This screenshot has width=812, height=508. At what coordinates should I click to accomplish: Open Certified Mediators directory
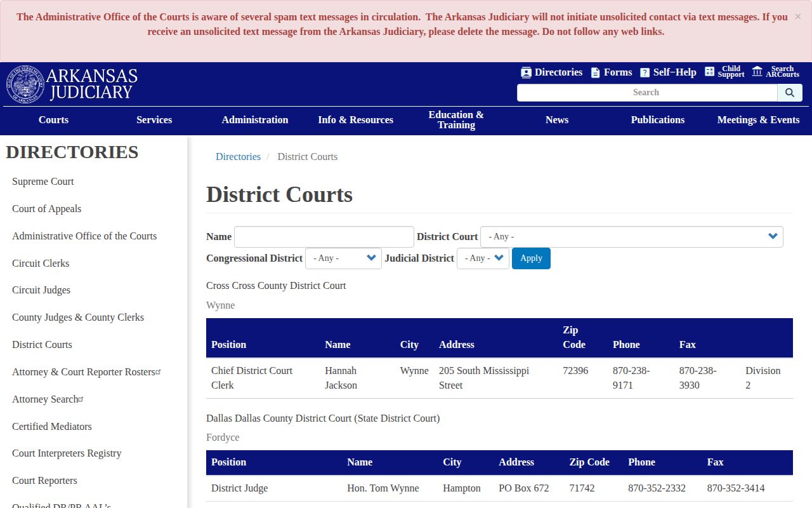[x=52, y=427]
